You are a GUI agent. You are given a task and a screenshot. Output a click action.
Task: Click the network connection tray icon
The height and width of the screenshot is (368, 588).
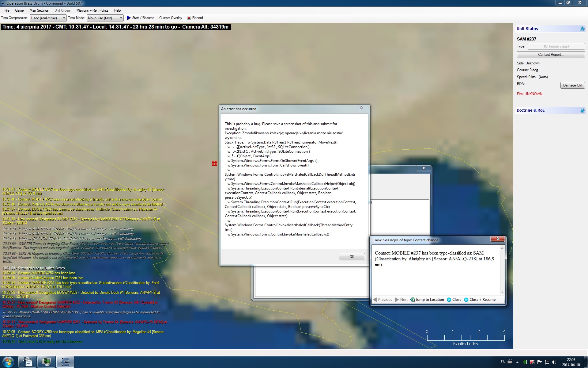click(547, 362)
